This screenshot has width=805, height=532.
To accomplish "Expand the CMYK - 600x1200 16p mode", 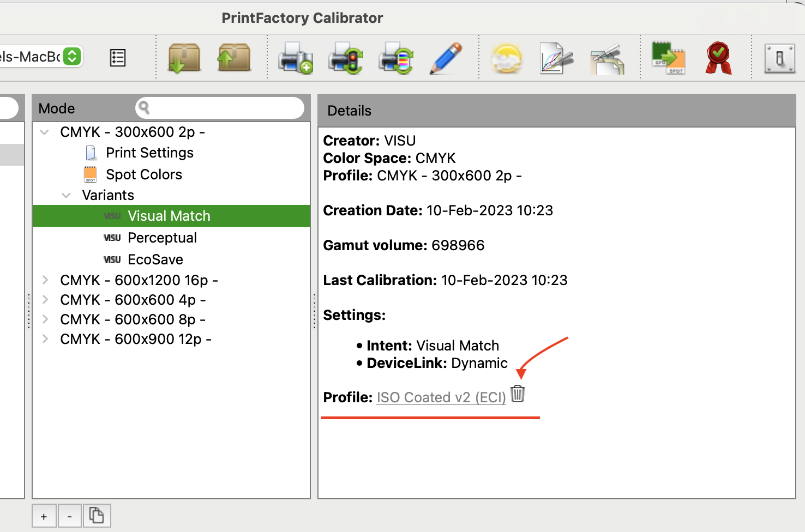I will coord(45,280).
